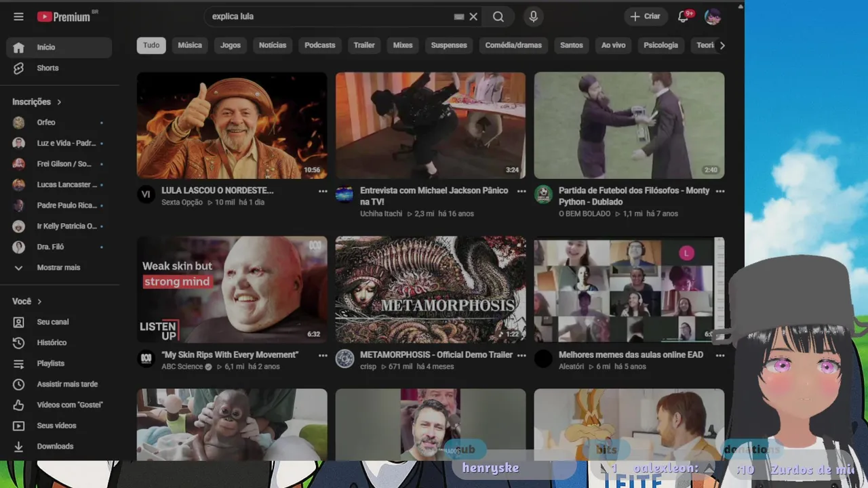This screenshot has width=868, height=488.
Task: Open Seu canal
Action: pyautogui.click(x=59, y=322)
